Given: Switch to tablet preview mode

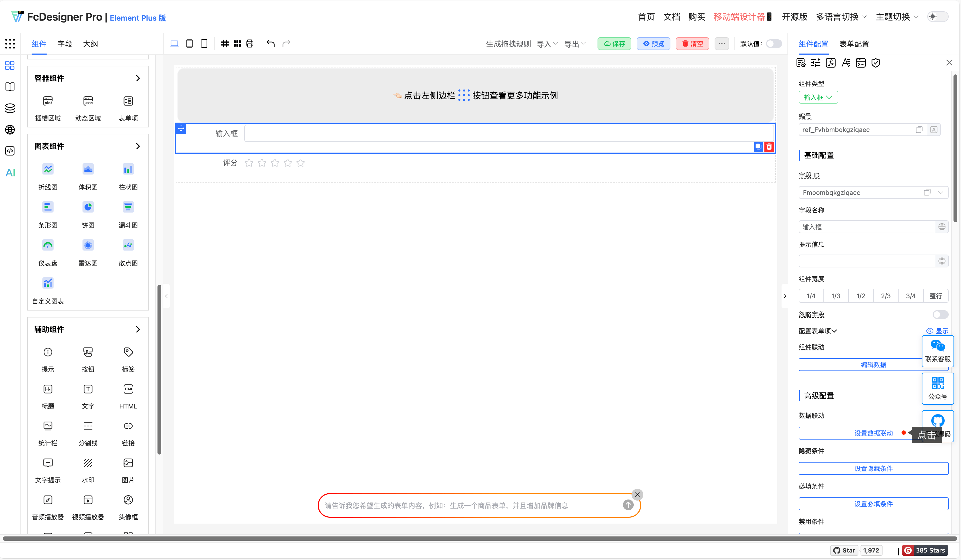Looking at the screenshot, I should (190, 43).
